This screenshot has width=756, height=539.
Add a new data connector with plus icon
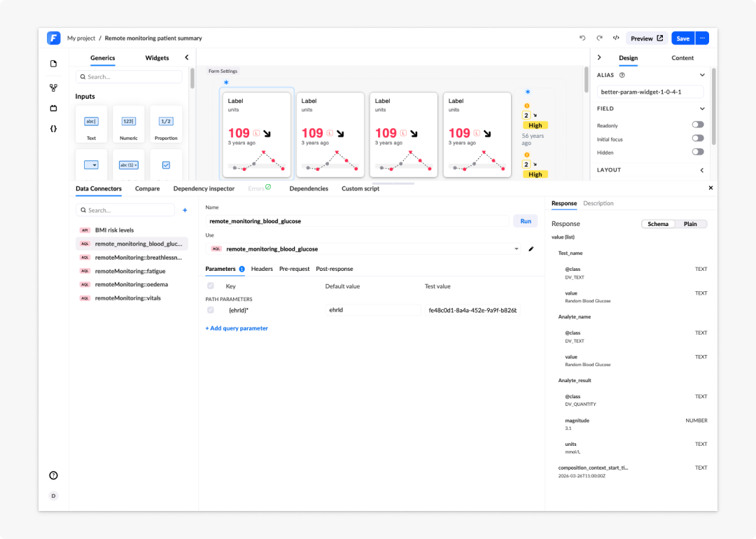tap(185, 210)
